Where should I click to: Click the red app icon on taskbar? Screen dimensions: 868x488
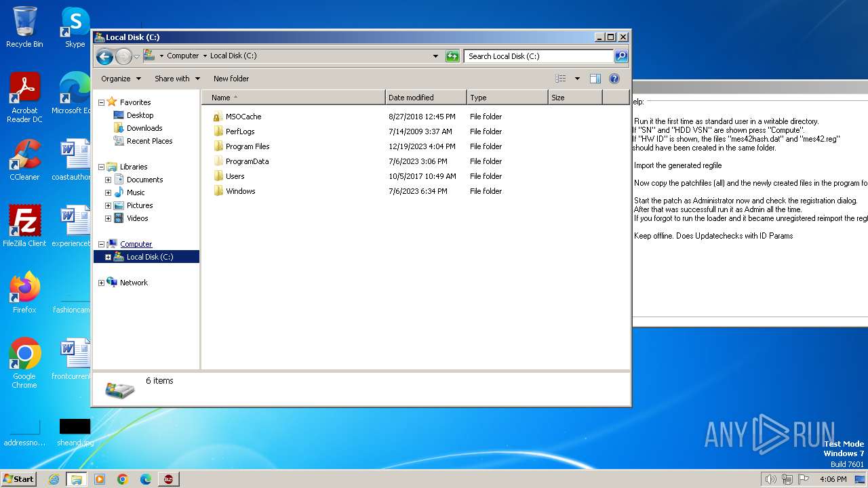pos(168,479)
